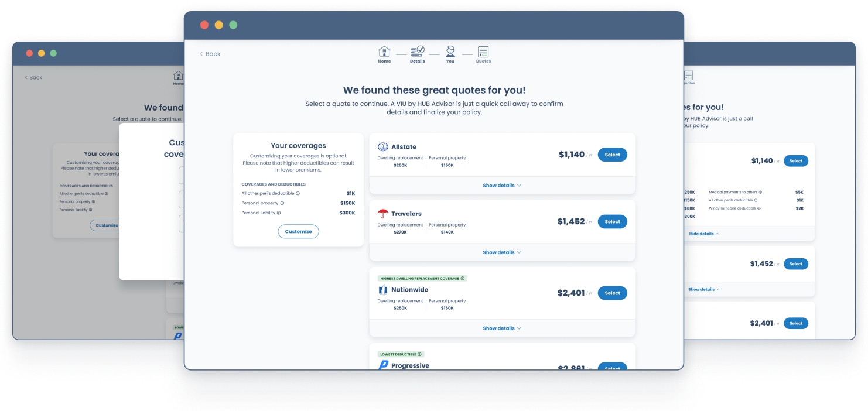Viewport: 868px width, 411px height.
Task: Expand Show details under Travelers quote
Action: pyautogui.click(x=501, y=252)
